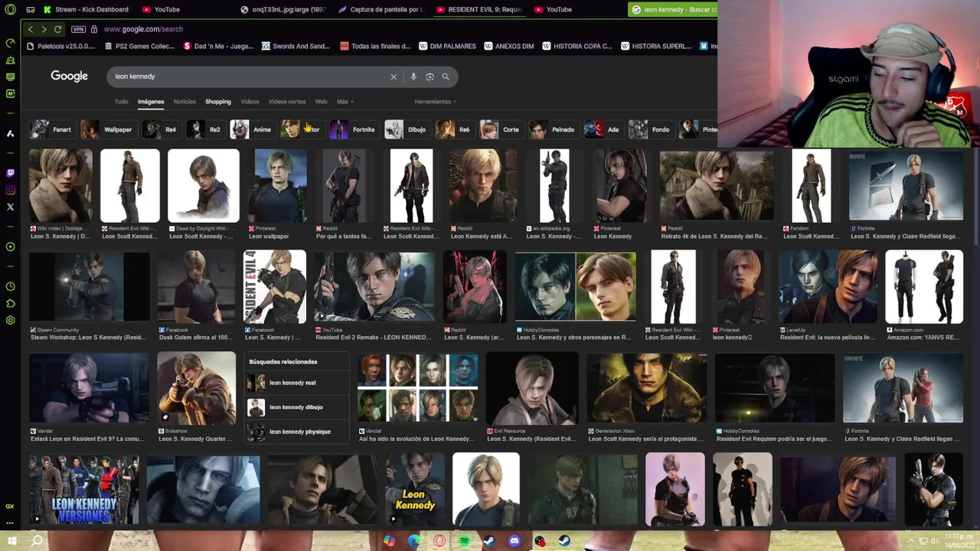Open HISTORIA COPA C... bookmark
Viewport: 980px width, 551px height.
577,46
